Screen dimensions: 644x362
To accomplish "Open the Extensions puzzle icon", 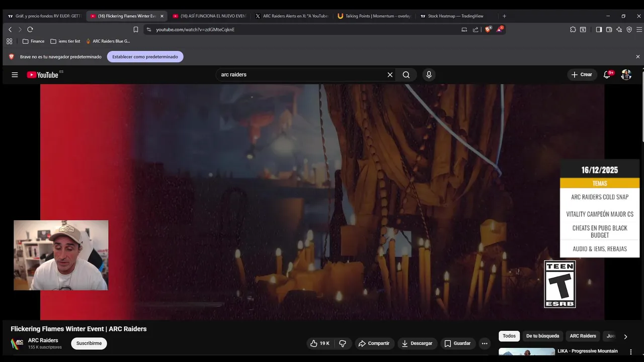I will (573, 30).
